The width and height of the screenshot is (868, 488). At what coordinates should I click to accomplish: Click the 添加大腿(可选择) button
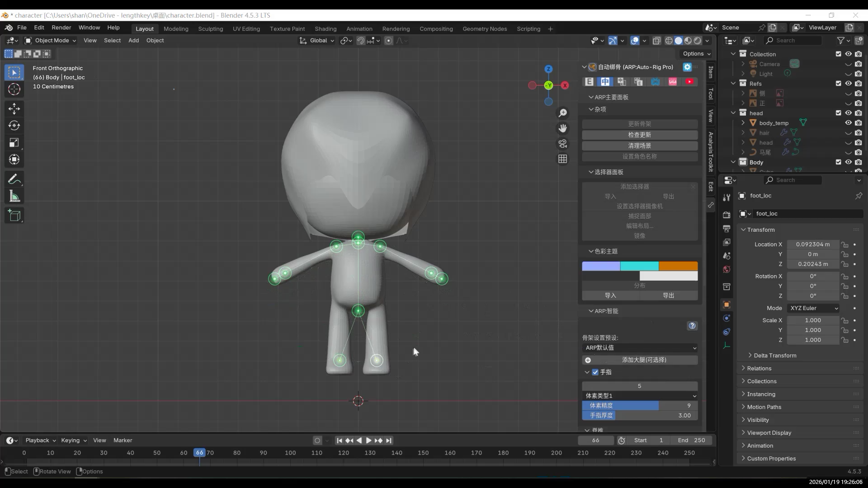(x=639, y=360)
